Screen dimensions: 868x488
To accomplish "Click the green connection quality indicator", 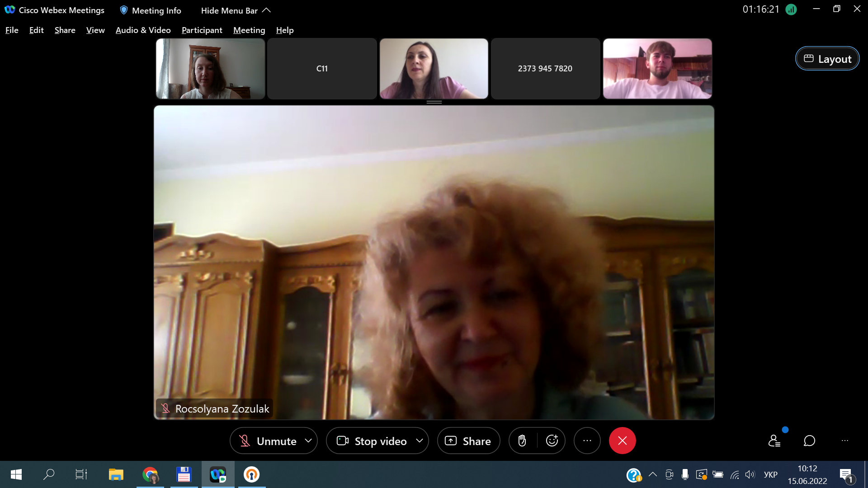I will (x=791, y=9).
